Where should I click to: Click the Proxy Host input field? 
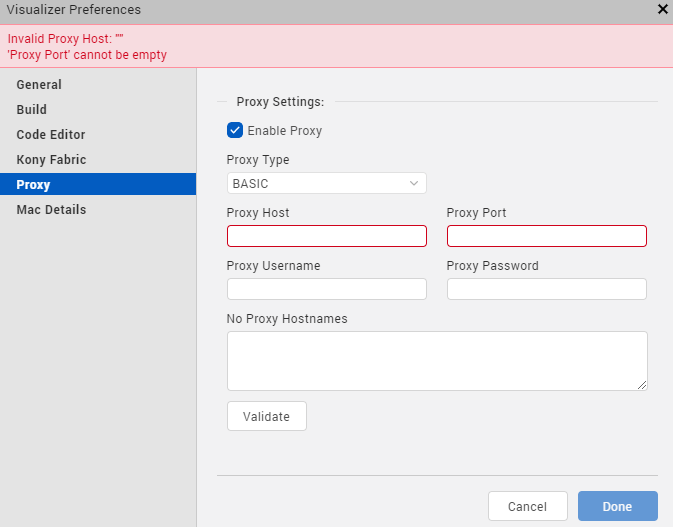[x=326, y=236]
